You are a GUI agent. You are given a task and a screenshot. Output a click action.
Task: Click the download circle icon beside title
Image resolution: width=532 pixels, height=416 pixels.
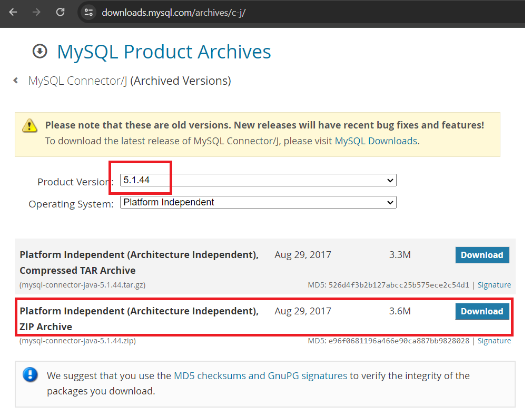tap(40, 52)
